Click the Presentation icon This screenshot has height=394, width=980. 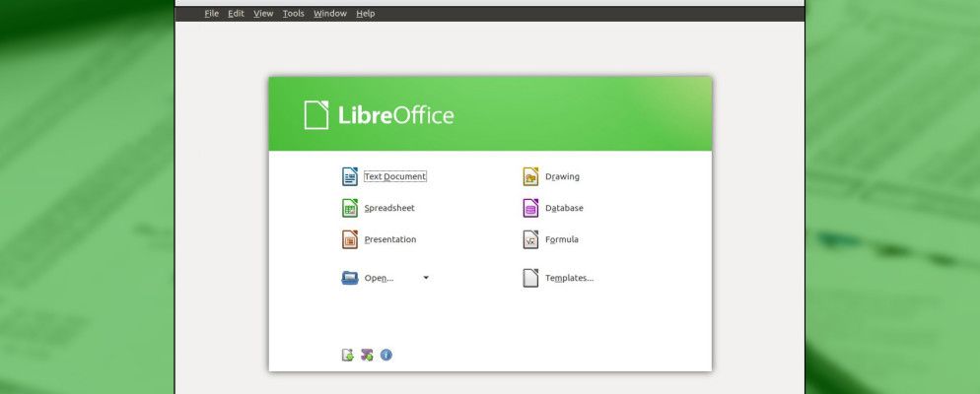[x=349, y=239]
